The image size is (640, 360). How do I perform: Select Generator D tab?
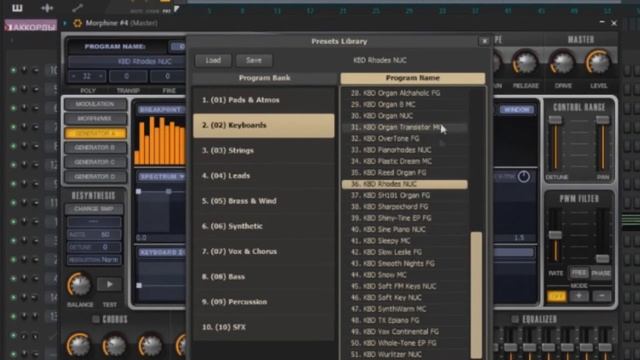pos(95,177)
